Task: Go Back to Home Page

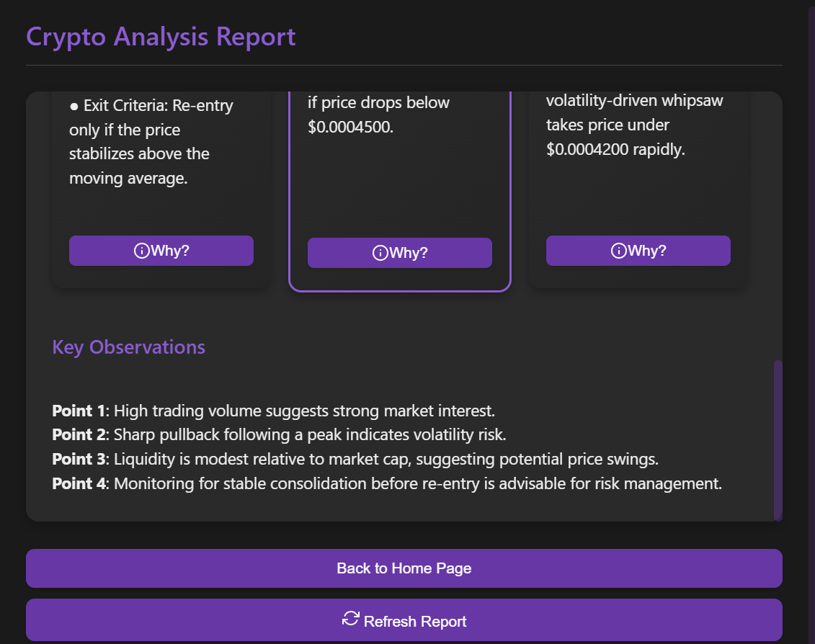Action: coord(404,568)
